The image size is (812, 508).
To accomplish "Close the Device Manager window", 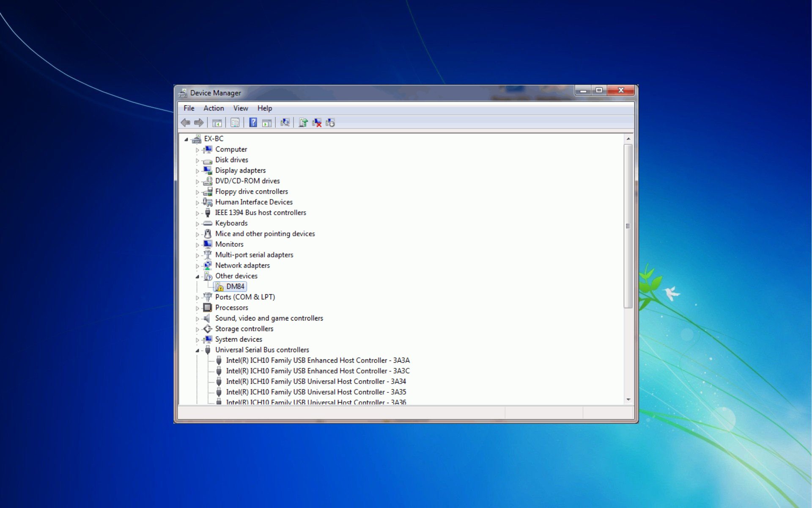I will [x=621, y=91].
